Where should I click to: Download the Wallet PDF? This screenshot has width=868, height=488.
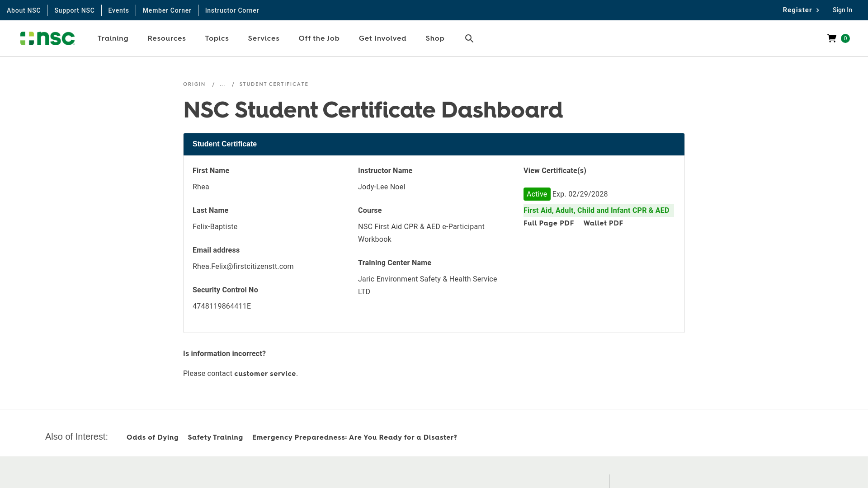click(x=603, y=223)
